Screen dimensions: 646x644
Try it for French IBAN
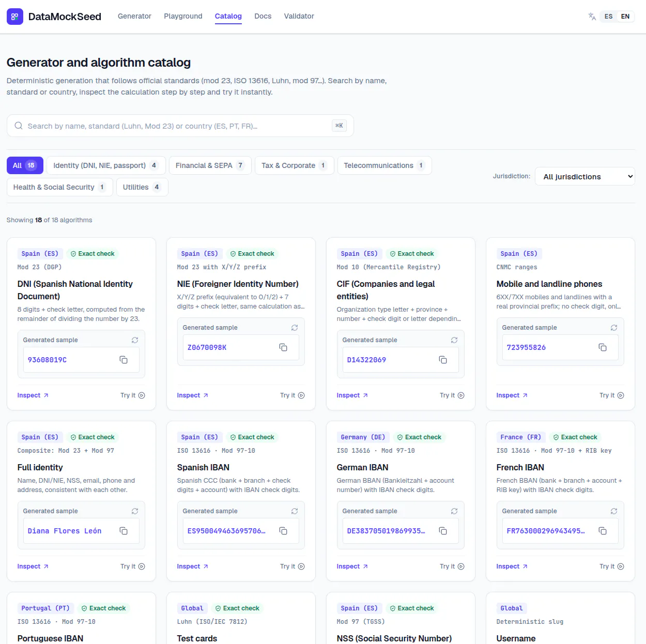point(612,566)
